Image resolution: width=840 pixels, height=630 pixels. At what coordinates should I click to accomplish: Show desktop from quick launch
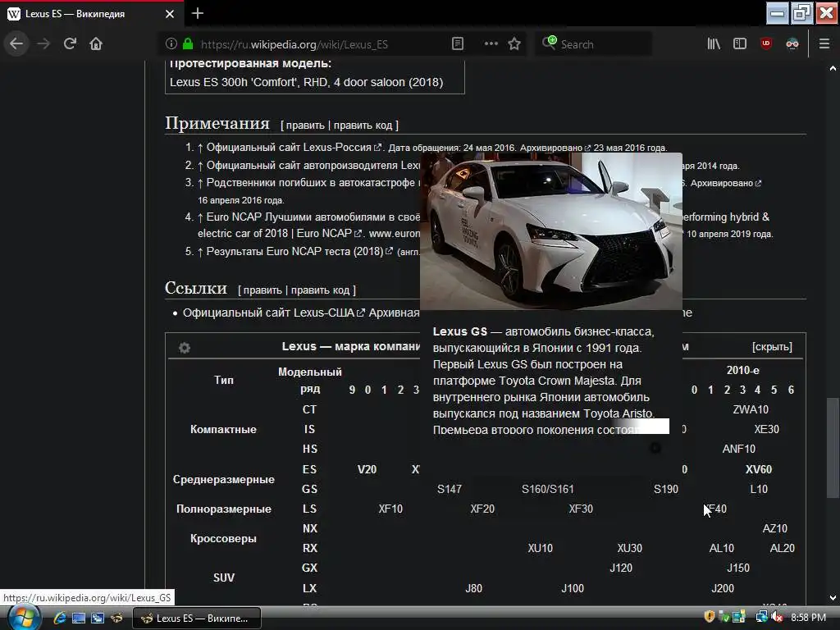click(x=78, y=618)
